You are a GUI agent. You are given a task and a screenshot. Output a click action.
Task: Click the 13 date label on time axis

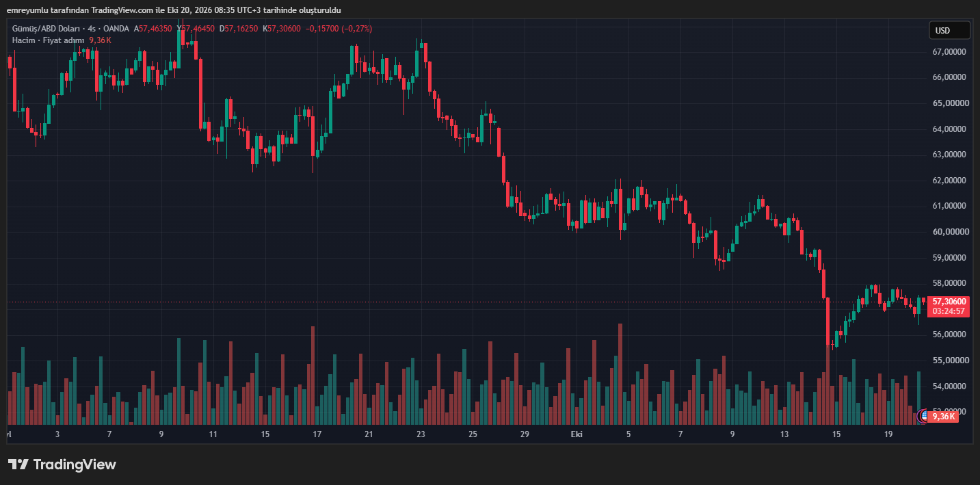pyautogui.click(x=784, y=434)
